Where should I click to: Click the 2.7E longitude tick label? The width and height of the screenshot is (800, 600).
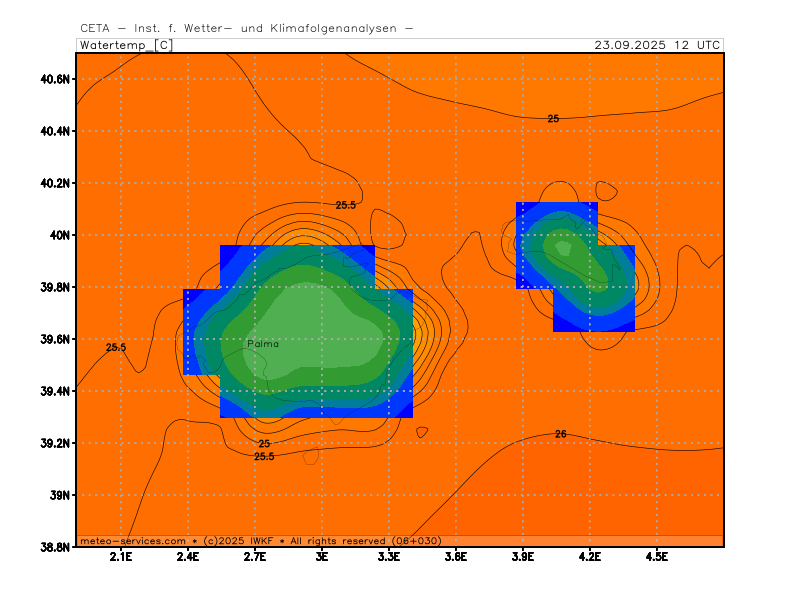(x=255, y=557)
